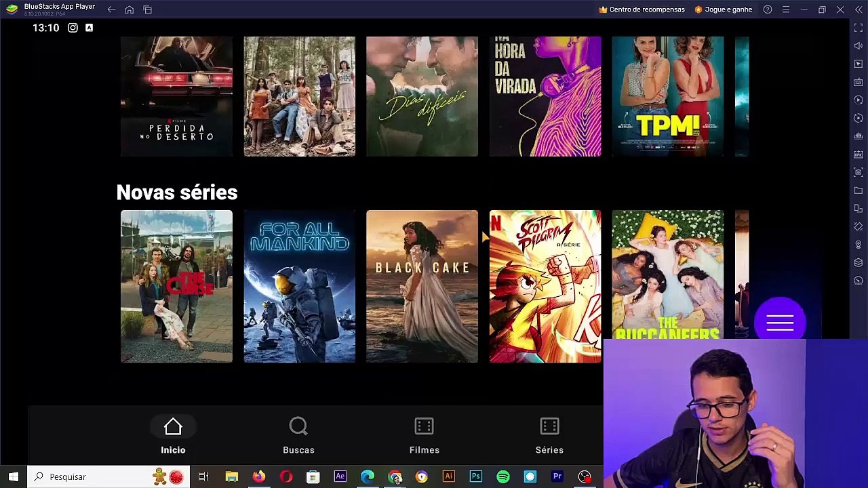Image resolution: width=868 pixels, height=488 pixels.
Task: Click the Centro de recompensas button
Action: [642, 9]
